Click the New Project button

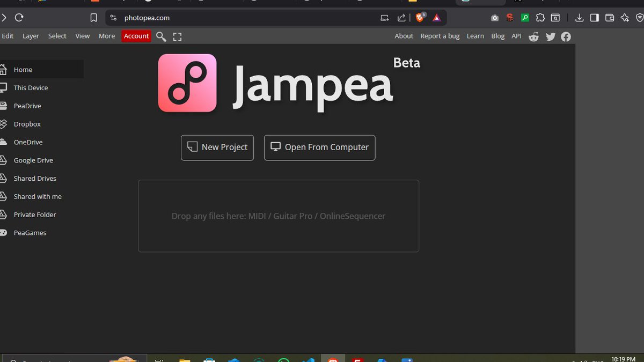(217, 147)
